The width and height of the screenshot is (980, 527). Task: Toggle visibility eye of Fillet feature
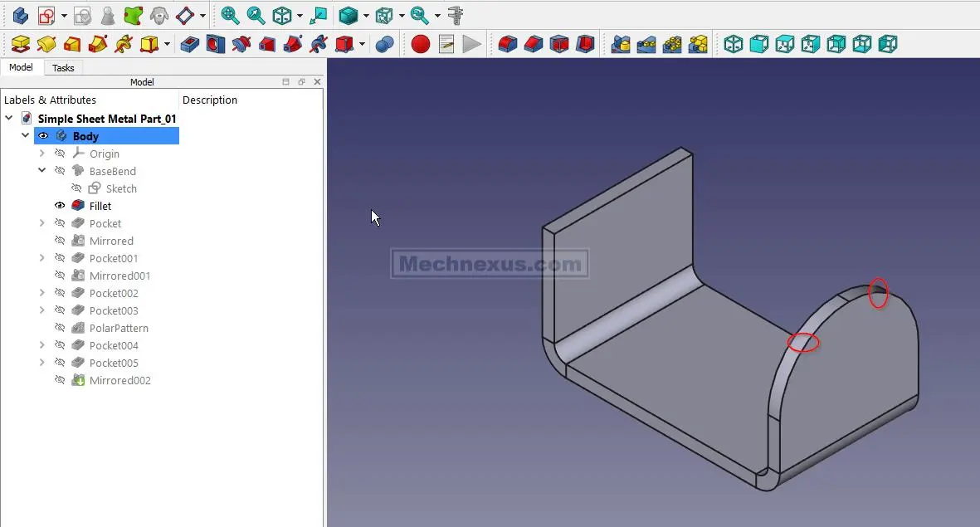point(60,206)
